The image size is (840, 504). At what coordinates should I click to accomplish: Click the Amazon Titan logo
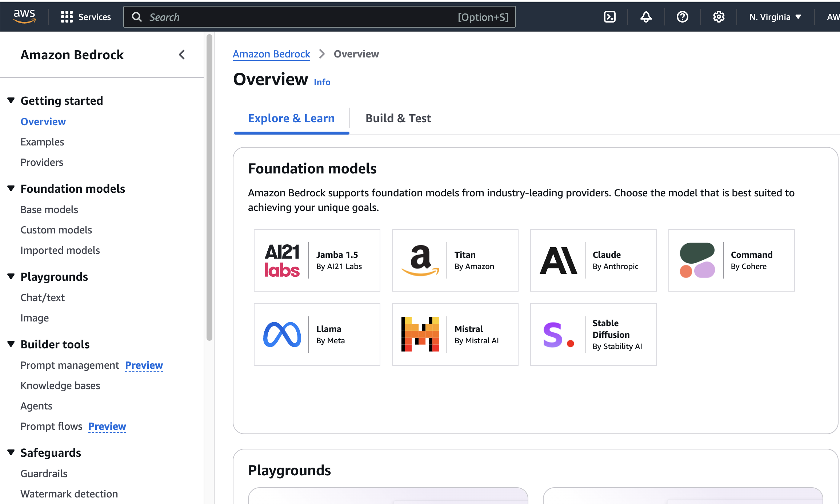coord(420,260)
